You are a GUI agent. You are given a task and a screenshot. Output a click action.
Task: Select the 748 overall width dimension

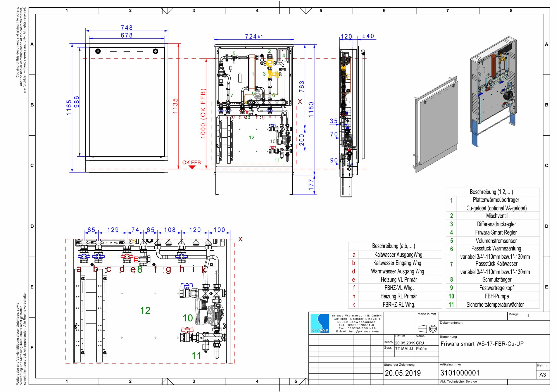(x=127, y=28)
